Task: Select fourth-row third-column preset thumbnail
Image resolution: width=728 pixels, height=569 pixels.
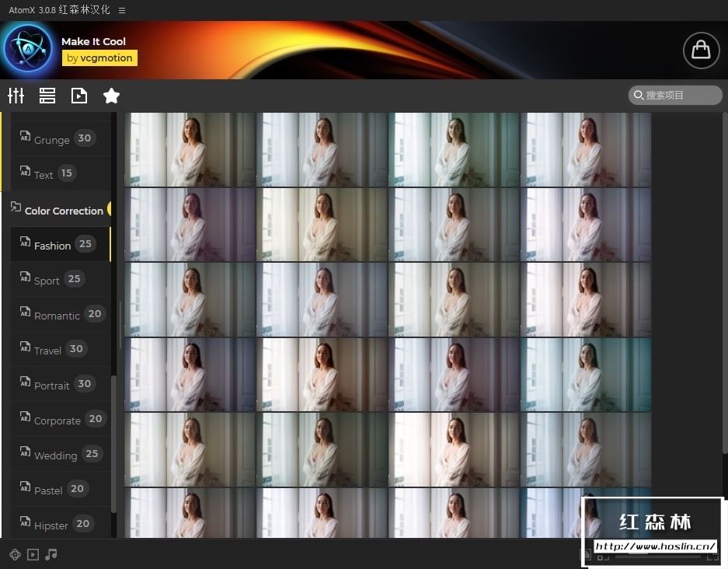Action: tap(454, 375)
